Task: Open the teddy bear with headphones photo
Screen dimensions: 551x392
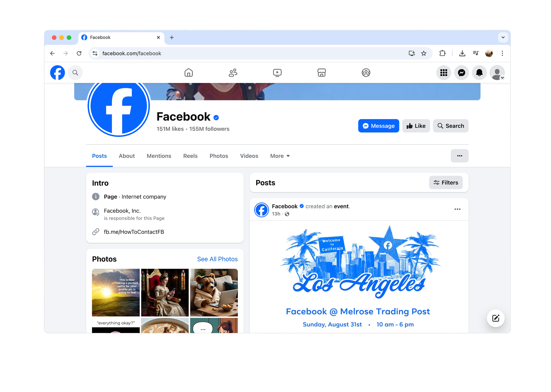Action: coord(214,293)
